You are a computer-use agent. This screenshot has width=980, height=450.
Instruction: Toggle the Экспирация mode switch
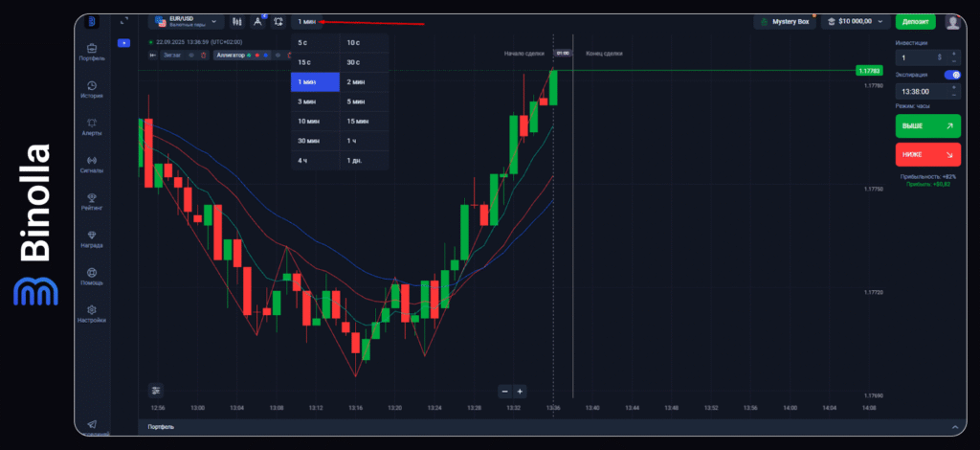952,74
